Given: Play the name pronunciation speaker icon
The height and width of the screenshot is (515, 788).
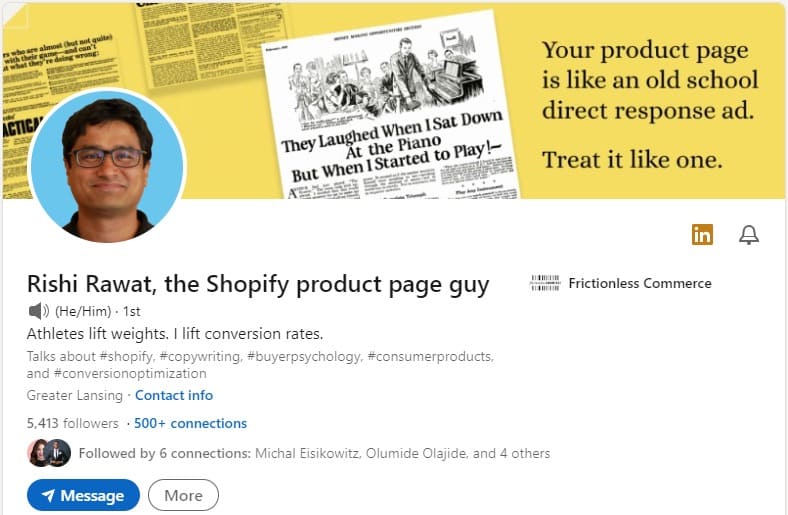Looking at the screenshot, I should pos(39,311).
